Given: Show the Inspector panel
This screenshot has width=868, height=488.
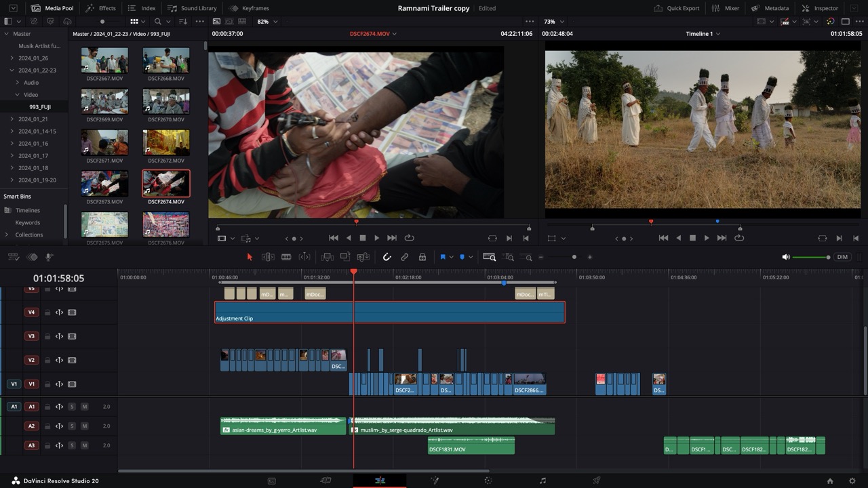Looking at the screenshot, I should click(820, 8).
